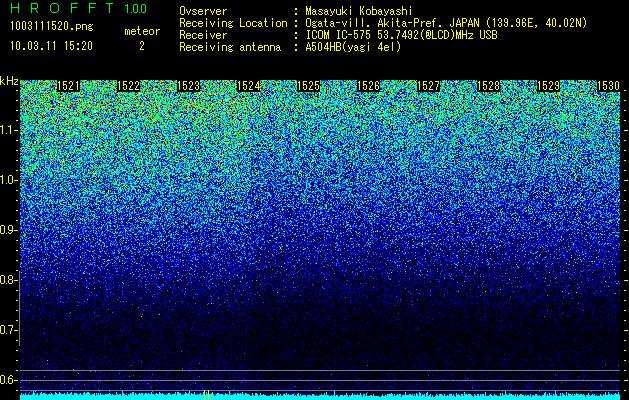Select the 1526 time marker

pos(368,86)
